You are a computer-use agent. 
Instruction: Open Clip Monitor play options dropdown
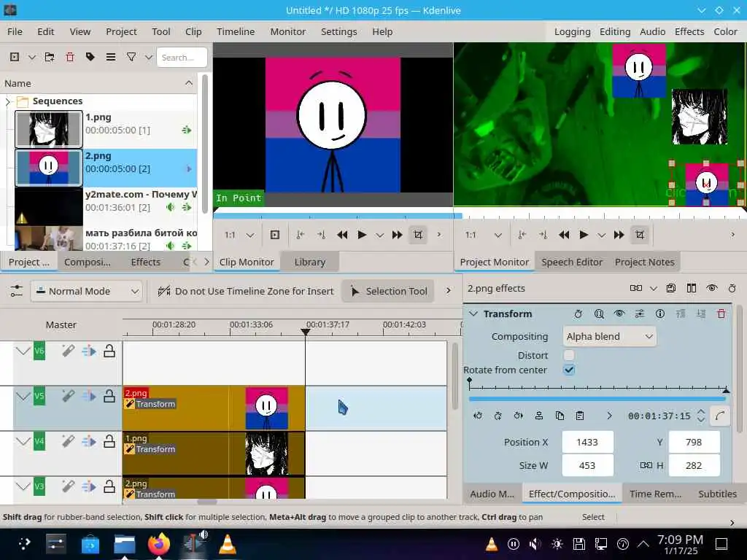[x=379, y=235]
